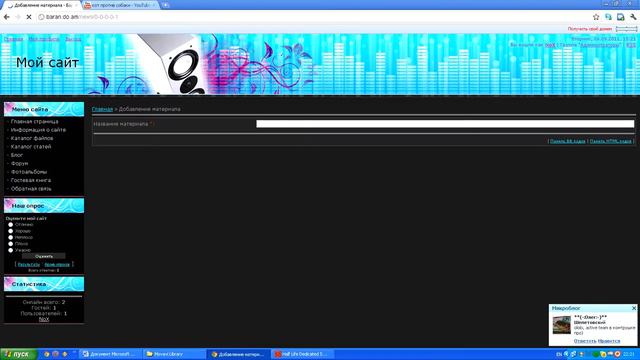Image resolution: width=640 pixels, height=360 pixels.
Task: Switch to Movies Library taskbar item
Action: (174, 354)
